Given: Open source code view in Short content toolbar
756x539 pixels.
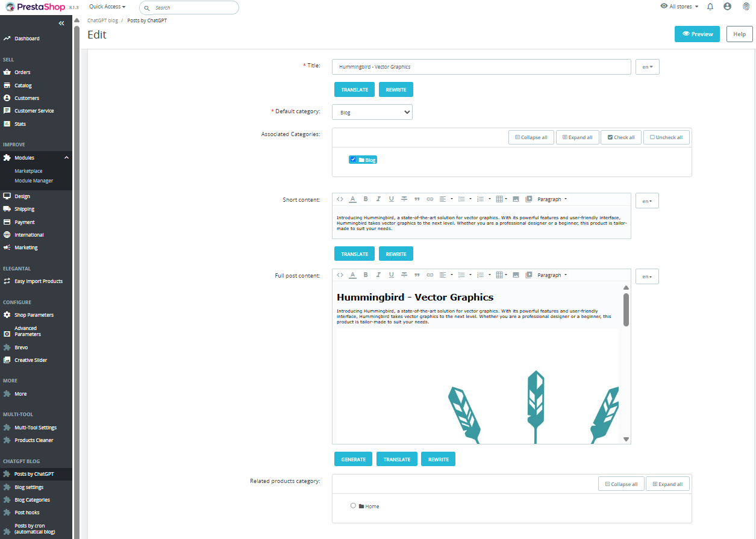Looking at the screenshot, I should (340, 199).
